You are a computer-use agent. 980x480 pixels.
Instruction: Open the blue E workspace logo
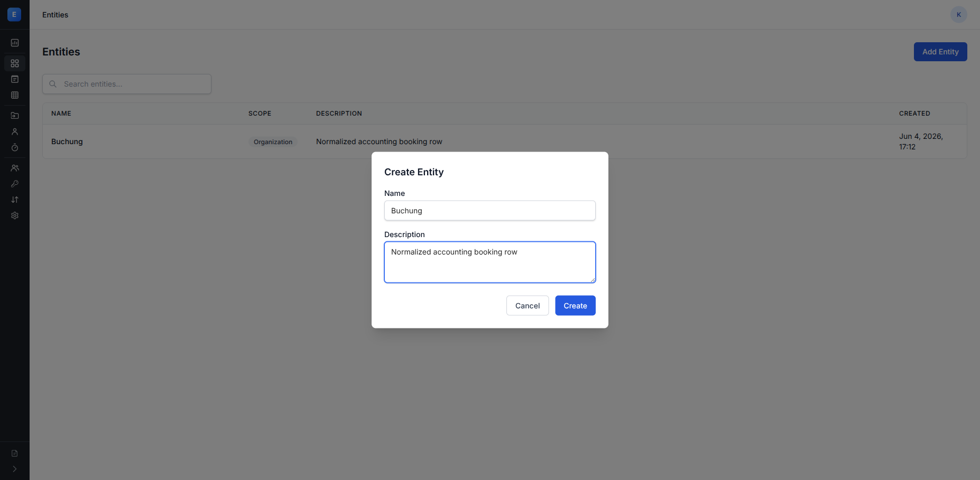[14, 14]
